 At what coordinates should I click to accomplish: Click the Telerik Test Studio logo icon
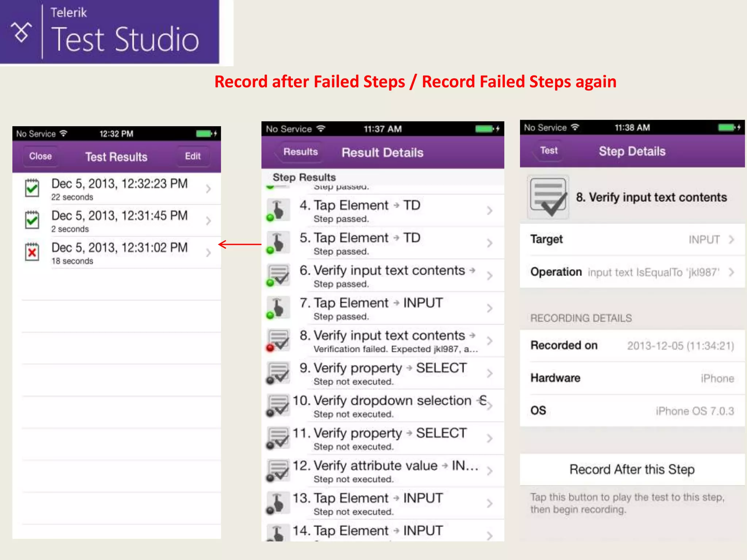pyautogui.click(x=21, y=32)
